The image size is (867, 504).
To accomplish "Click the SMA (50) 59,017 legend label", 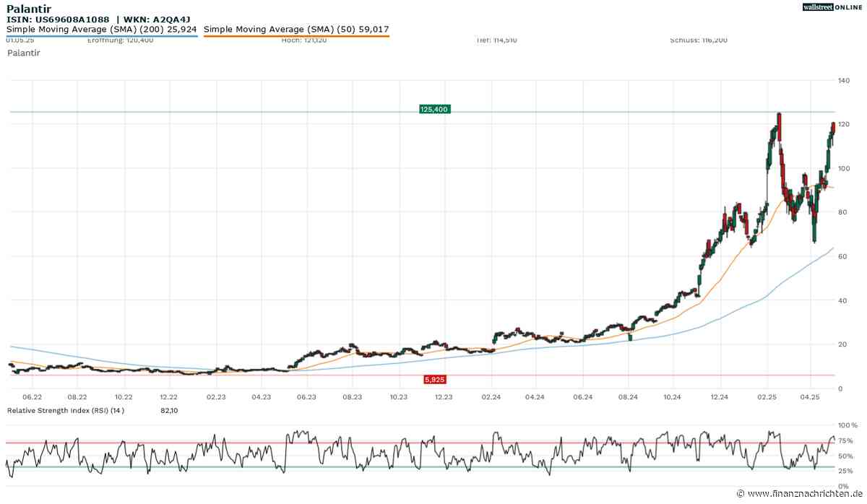I will click(x=297, y=30).
